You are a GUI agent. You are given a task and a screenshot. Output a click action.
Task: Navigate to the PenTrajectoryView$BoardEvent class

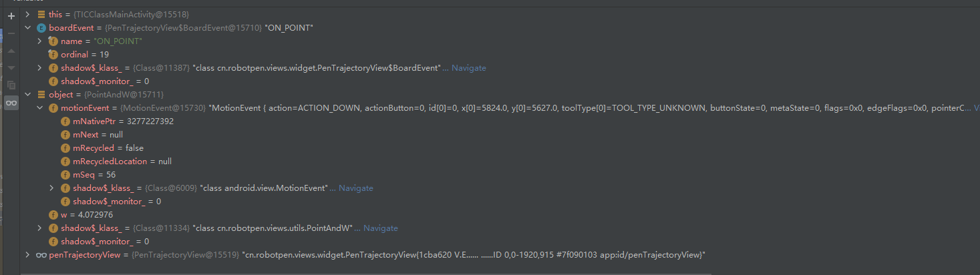(x=469, y=68)
